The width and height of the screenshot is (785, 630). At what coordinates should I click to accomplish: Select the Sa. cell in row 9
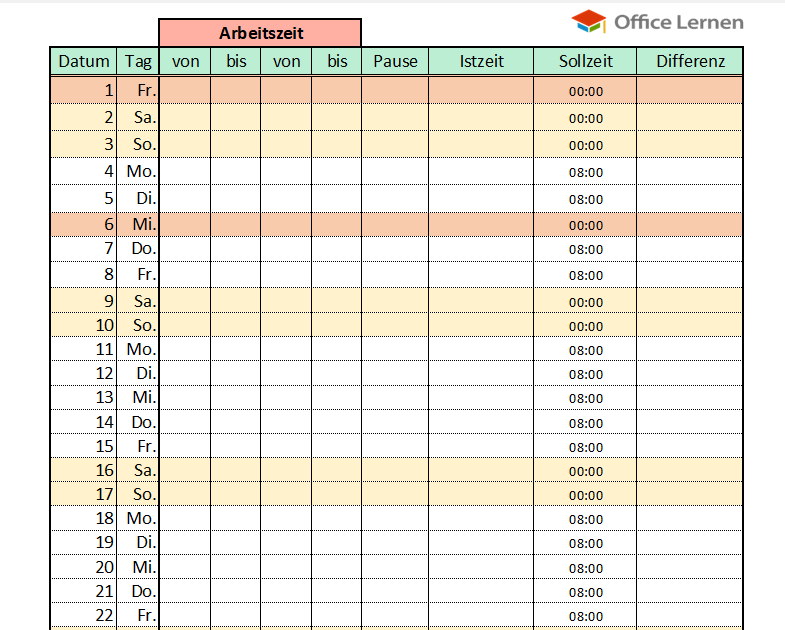point(138,300)
